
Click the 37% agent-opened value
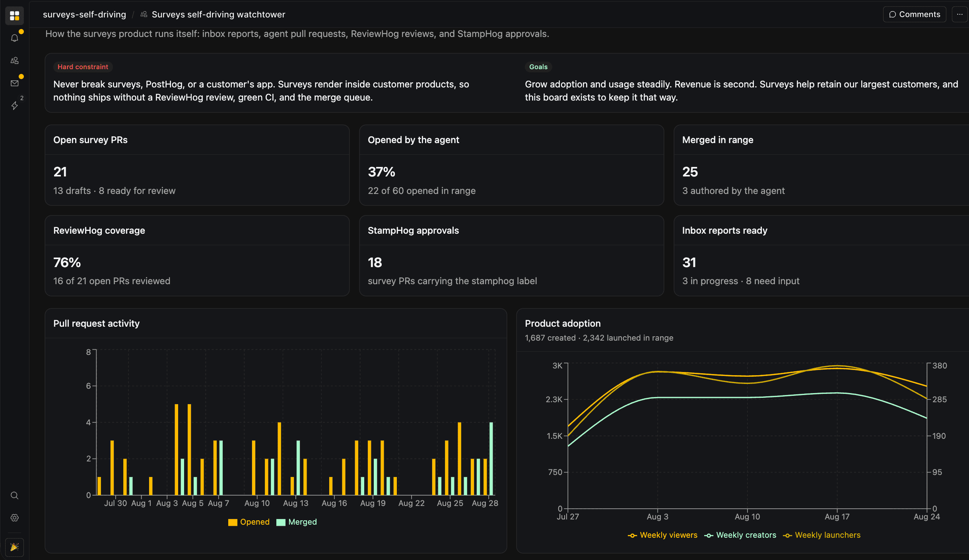[381, 172]
